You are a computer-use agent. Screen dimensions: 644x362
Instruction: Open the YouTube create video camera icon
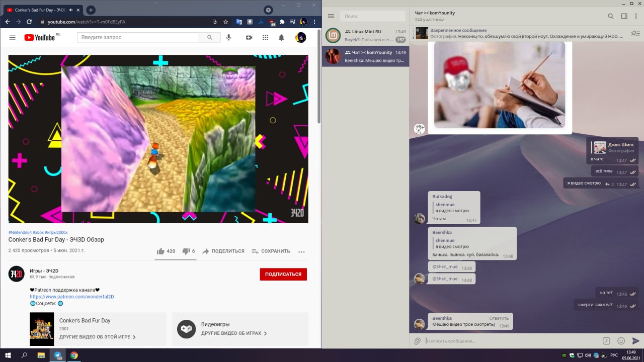point(249,38)
